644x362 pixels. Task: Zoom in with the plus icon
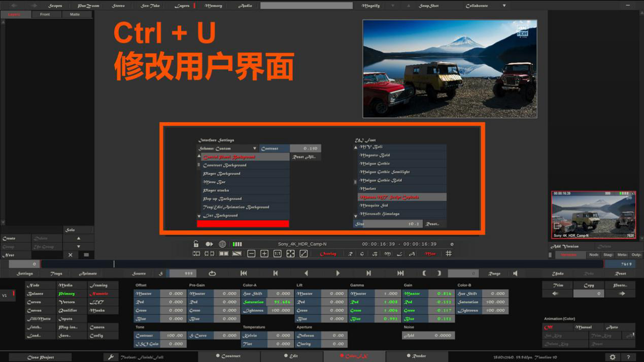point(264,254)
